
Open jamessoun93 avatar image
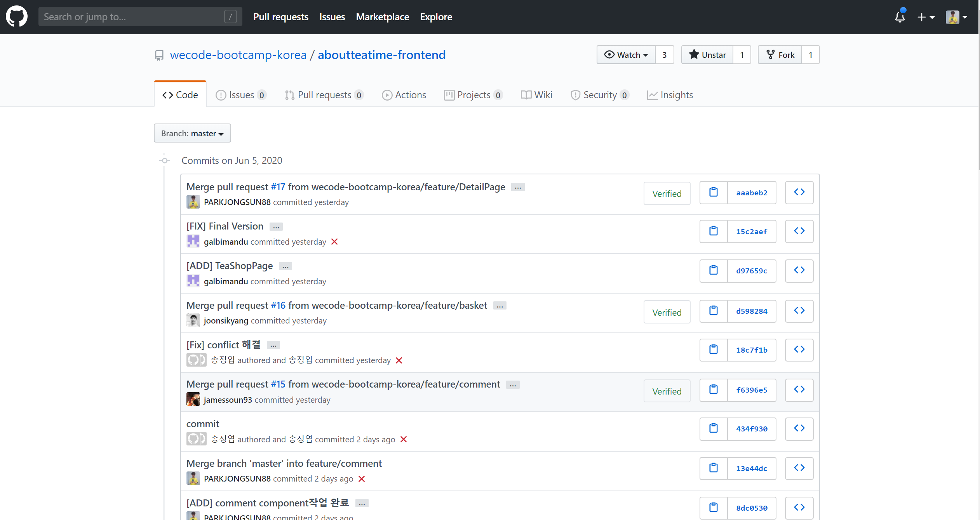click(x=193, y=399)
